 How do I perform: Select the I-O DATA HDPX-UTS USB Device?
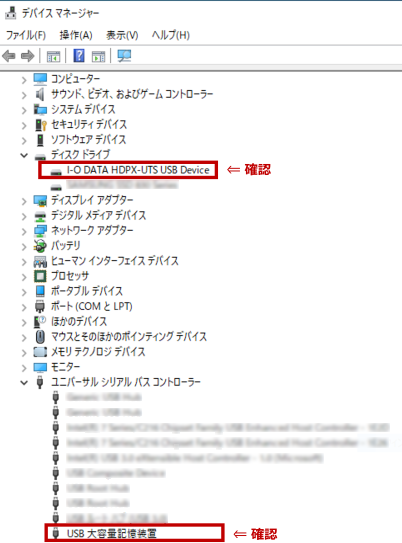coord(138,170)
